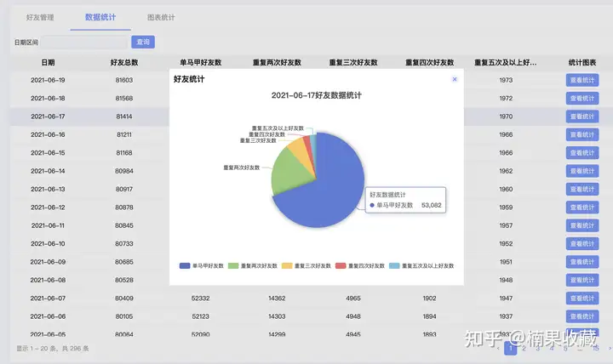The image size is (613, 364).
Task: Click the yellow 重复三次好友数 pie slice
Action: click(x=301, y=151)
